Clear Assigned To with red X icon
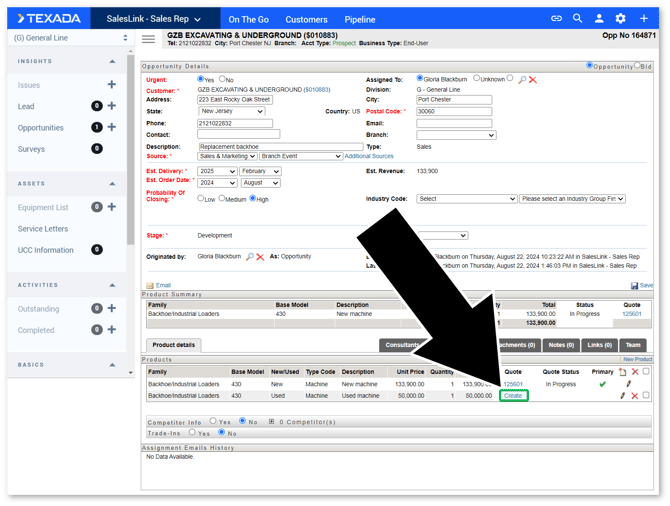The width and height of the screenshot is (670, 506). 533,79
